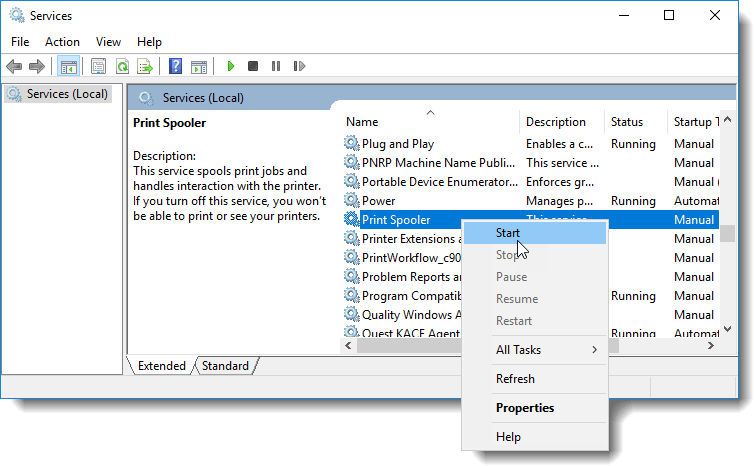
Task: Click the Back arrow in the toolbar
Action: 14,67
